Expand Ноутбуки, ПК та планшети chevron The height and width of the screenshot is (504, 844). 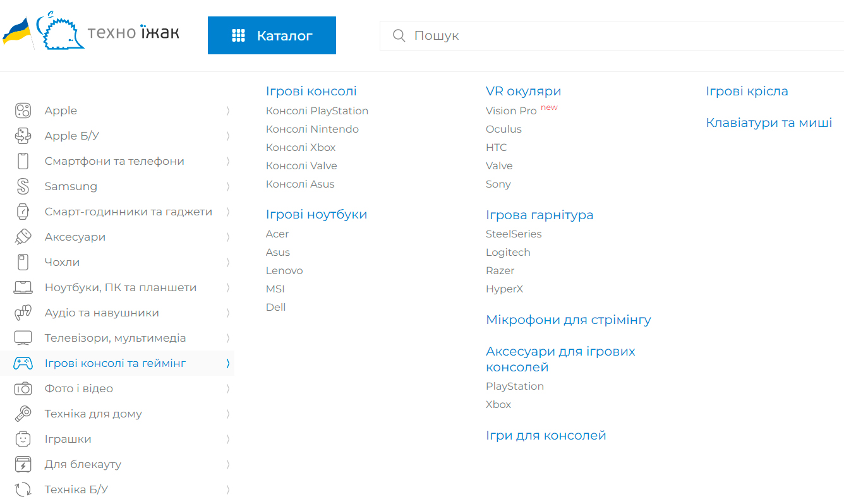227,287
